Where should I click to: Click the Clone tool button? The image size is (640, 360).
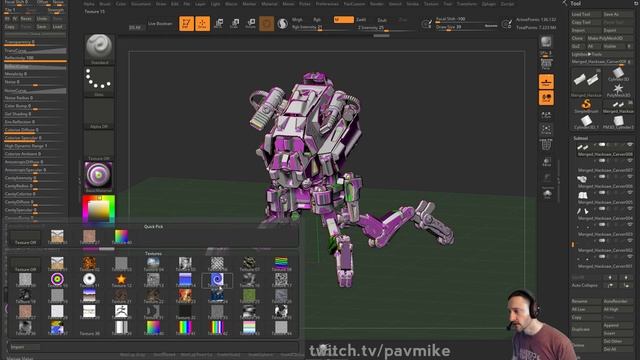(x=578, y=38)
